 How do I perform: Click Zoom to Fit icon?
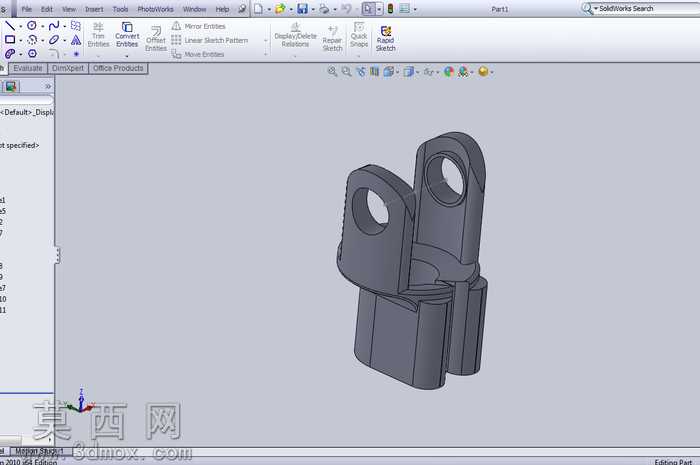[x=332, y=71]
